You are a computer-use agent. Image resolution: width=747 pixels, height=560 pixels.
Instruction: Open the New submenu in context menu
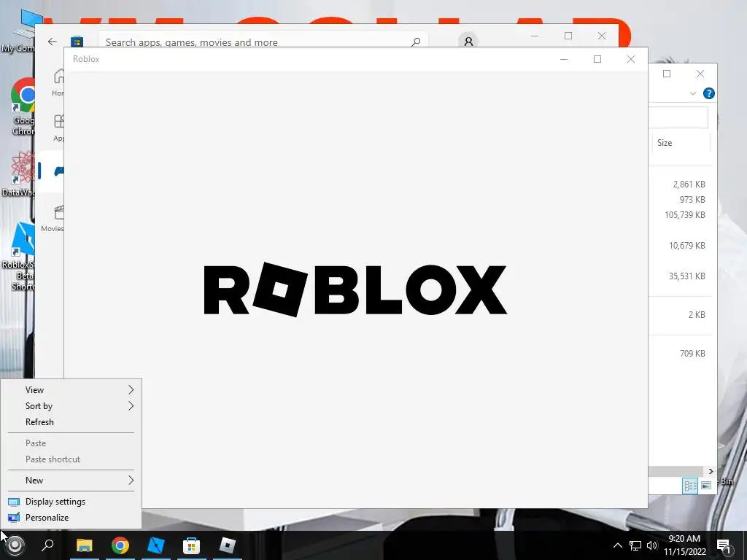tap(71, 481)
